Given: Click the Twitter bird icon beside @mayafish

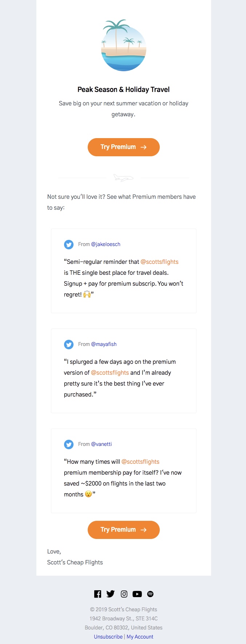Looking at the screenshot, I should click(69, 345).
